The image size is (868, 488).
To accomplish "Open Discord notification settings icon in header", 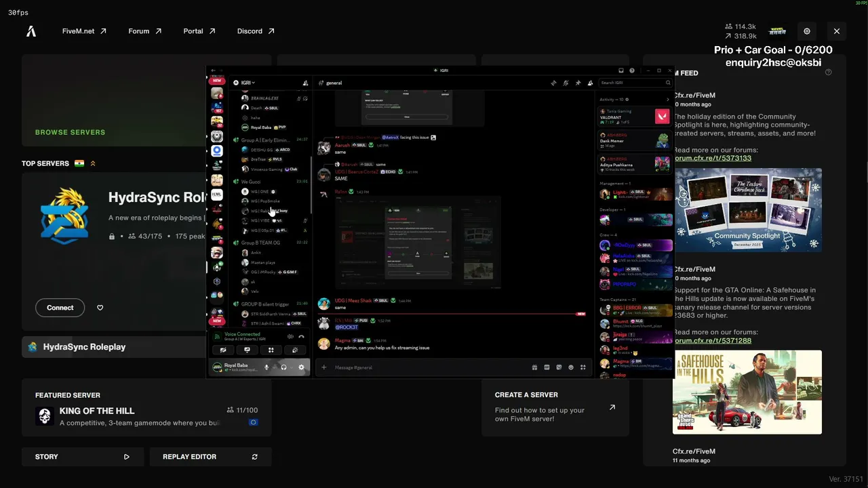I will click(566, 83).
